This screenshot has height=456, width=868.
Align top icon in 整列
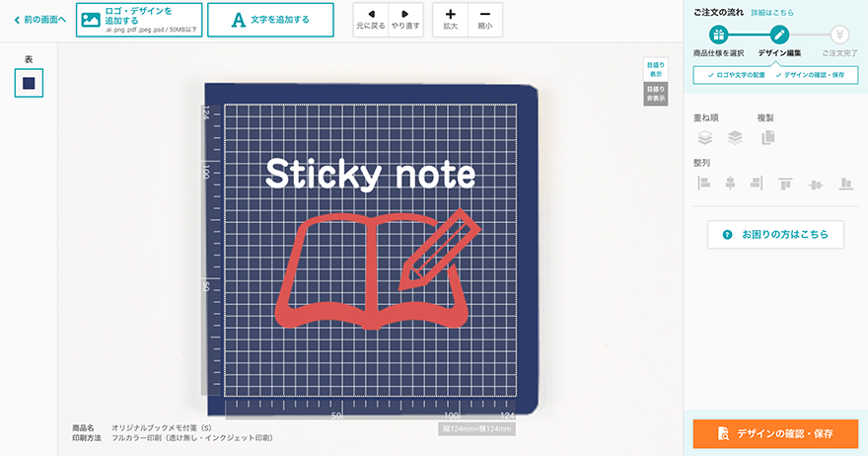point(785,184)
